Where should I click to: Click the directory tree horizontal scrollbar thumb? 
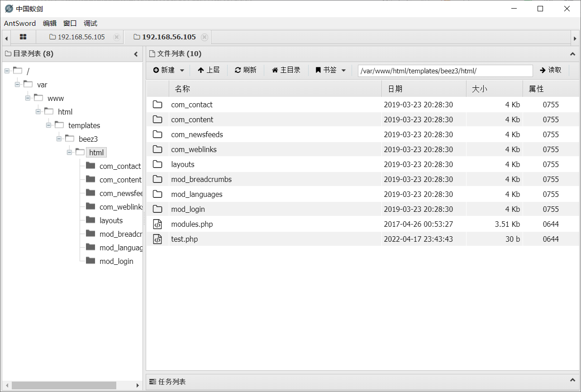(64, 385)
